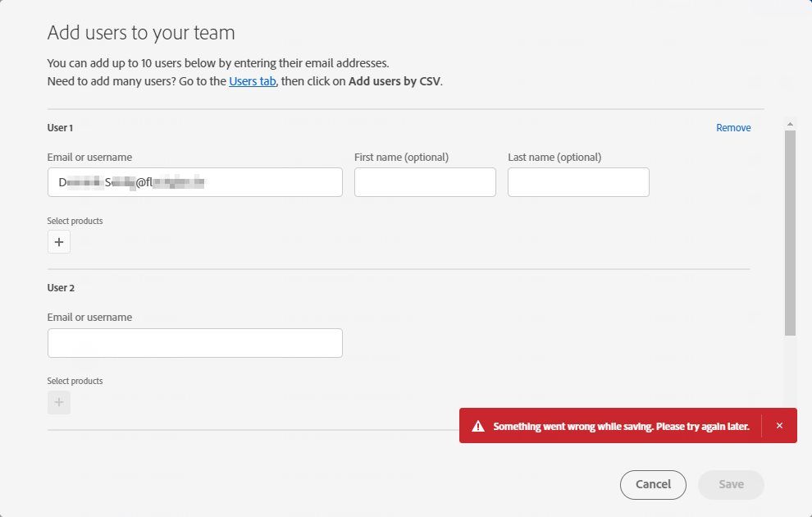Click the greyed-out Save button
The height and width of the screenshot is (517, 812).
[731, 484]
